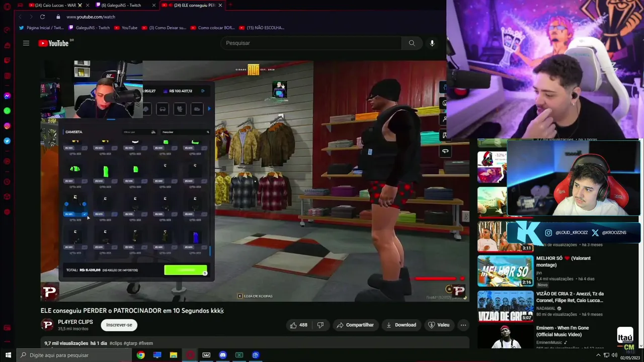The width and height of the screenshot is (644, 362).
Task: Open Eminem - When I'm Gone video title
Action: click(x=562, y=331)
